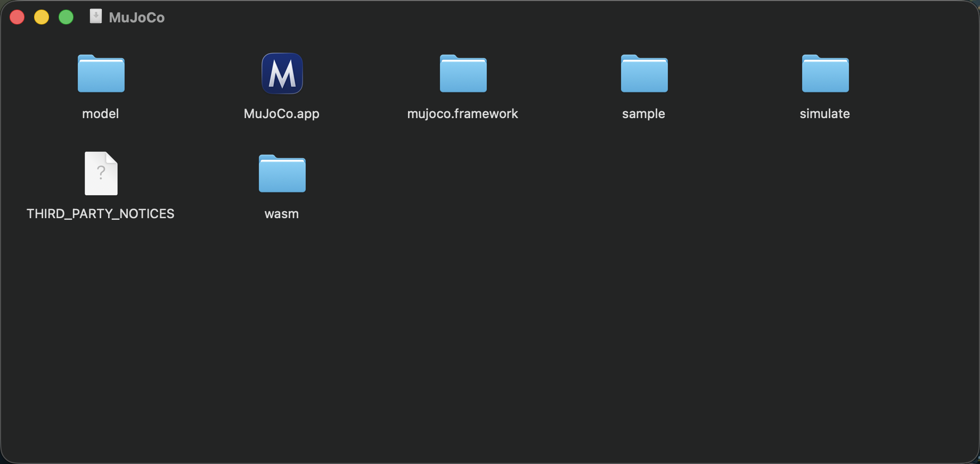Select the sample folder icon
The height and width of the screenshot is (464, 980).
point(644,73)
